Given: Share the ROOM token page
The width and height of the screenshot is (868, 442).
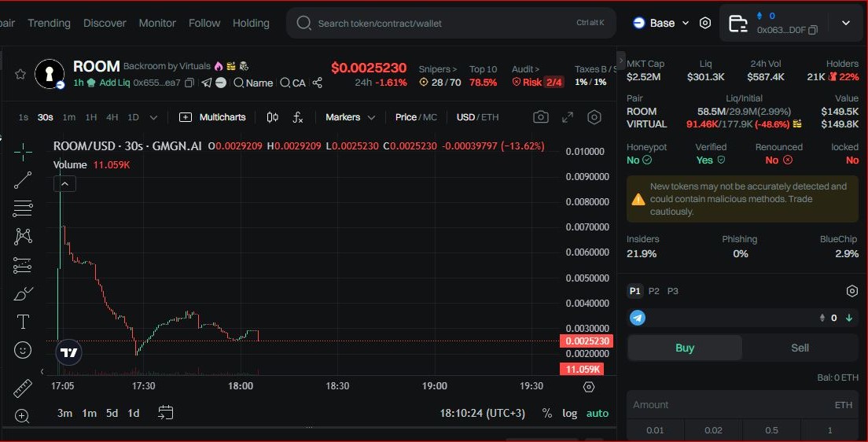Looking at the screenshot, I should 317,83.
